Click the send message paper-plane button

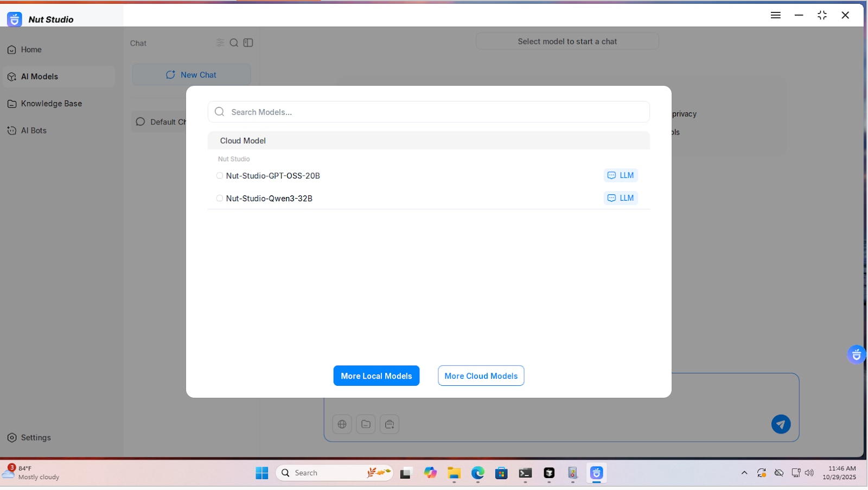[x=781, y=424]
